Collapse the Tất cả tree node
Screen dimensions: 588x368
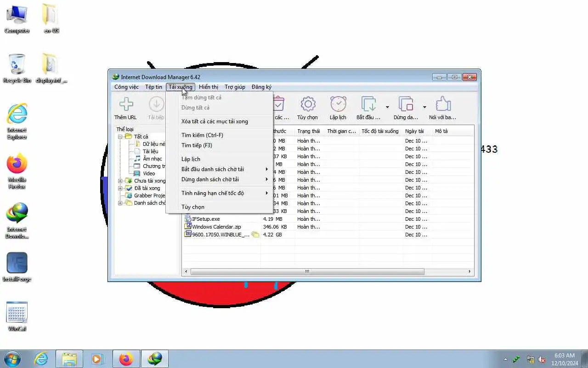pyautogui.click(x=120, y=137)
